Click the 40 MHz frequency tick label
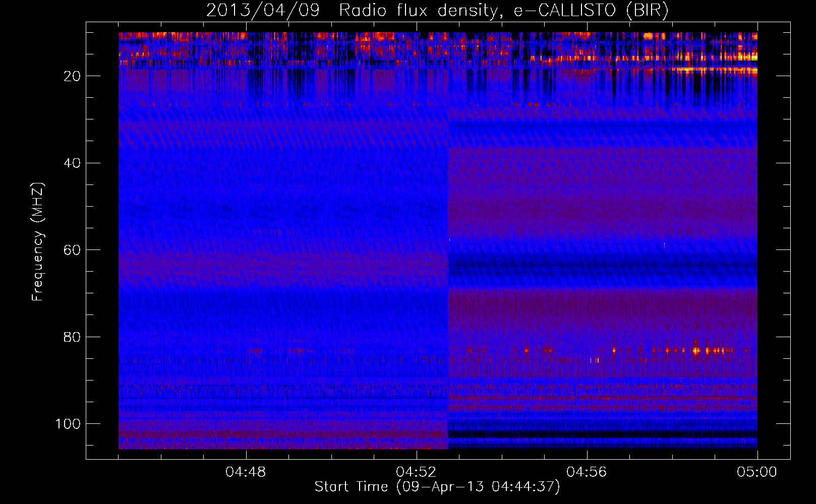816x504 pixels. (72, 163)
